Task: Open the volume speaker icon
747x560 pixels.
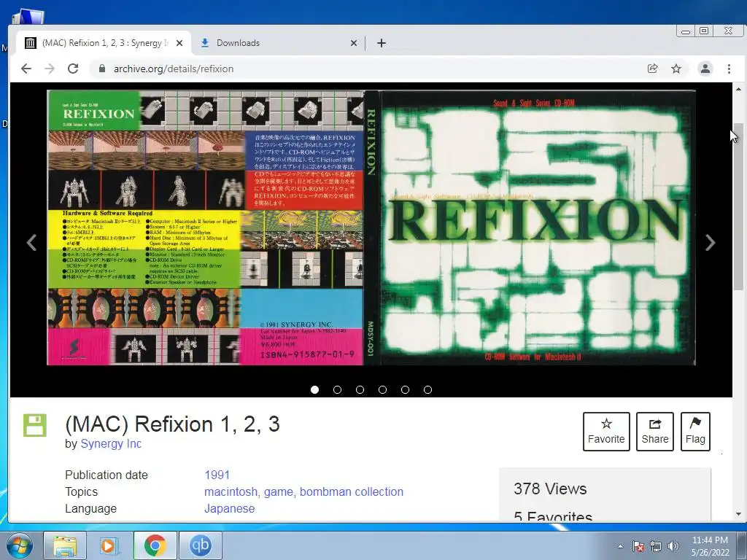Action: click(x=673, y=546)
